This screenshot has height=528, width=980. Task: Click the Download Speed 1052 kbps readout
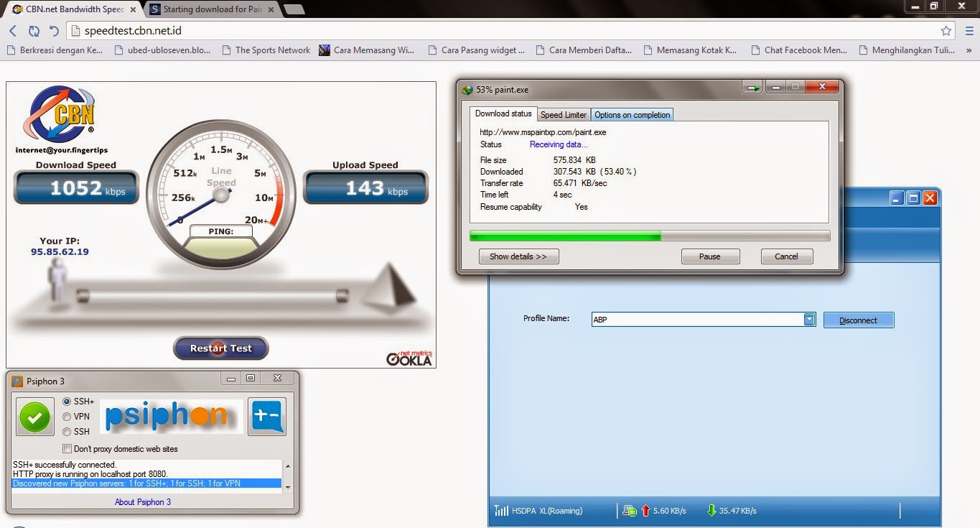pos(76,187)
